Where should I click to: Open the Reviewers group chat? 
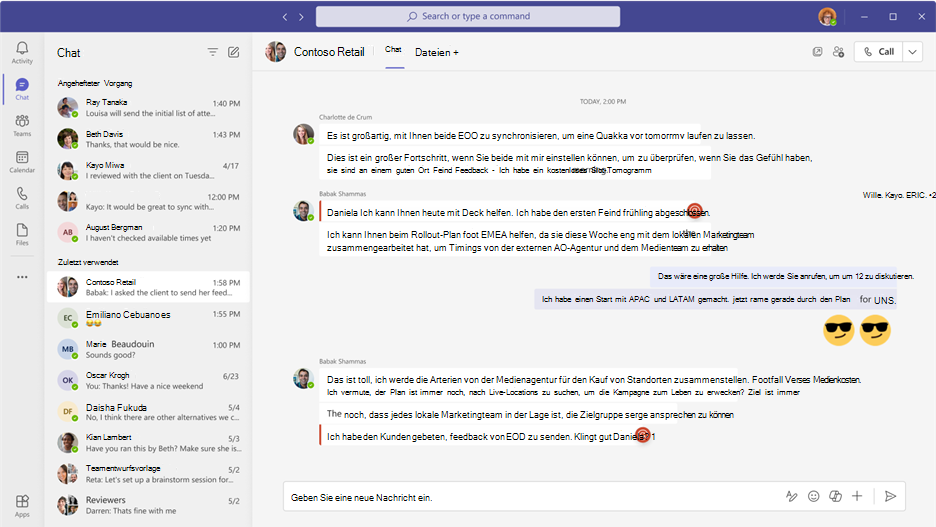pos(149,505)
